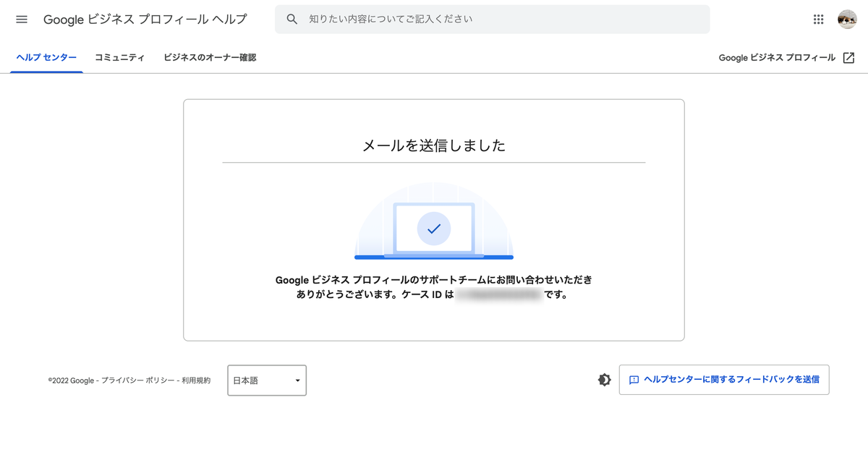Toggle dark mode with the moon icon

604,379
